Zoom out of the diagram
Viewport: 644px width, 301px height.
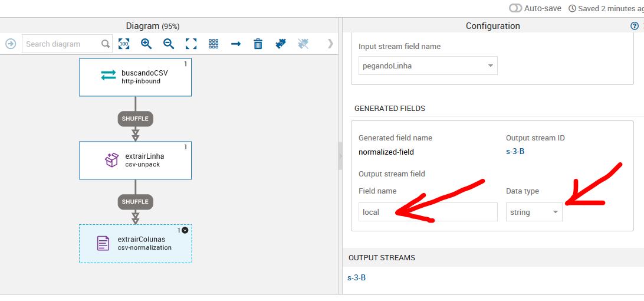coord(169,44)
